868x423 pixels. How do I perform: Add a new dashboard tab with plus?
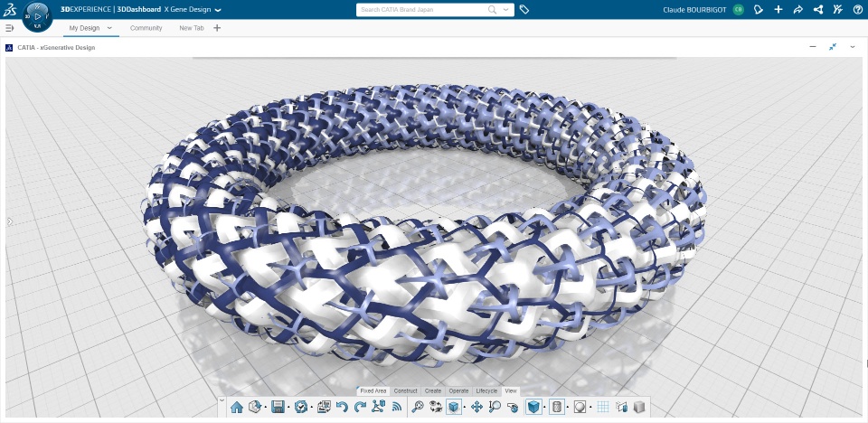click(217, 28)
